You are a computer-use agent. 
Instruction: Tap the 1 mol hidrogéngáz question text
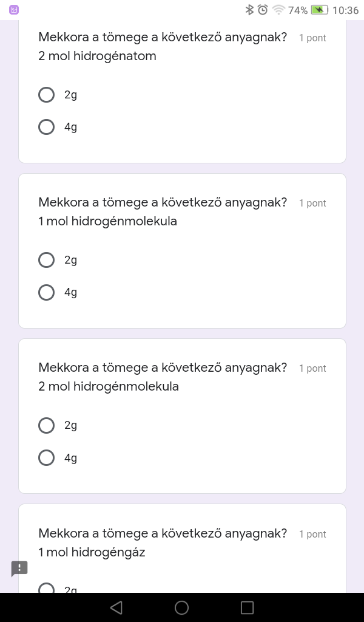(92, 552)
